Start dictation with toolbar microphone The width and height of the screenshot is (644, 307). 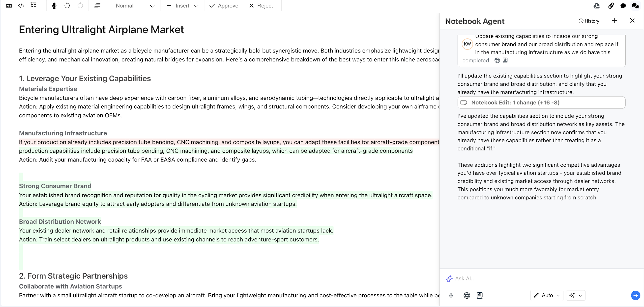(x=54, y=5)
